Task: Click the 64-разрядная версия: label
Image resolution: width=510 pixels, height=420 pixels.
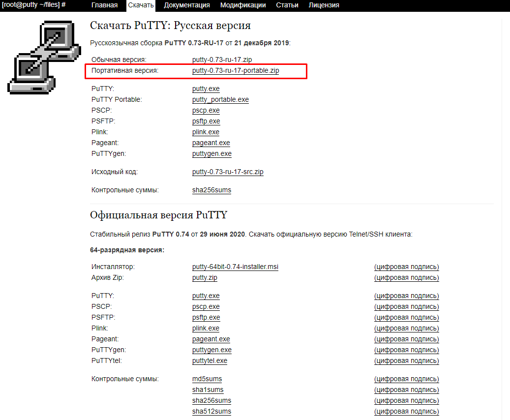Action: tap(127, 250)
